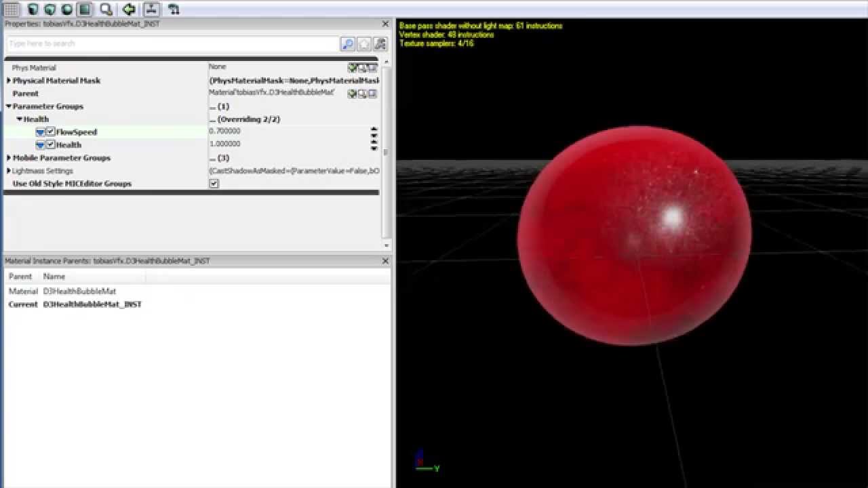Toggle the realtime preview toolbar icon

tap(151, 9)
